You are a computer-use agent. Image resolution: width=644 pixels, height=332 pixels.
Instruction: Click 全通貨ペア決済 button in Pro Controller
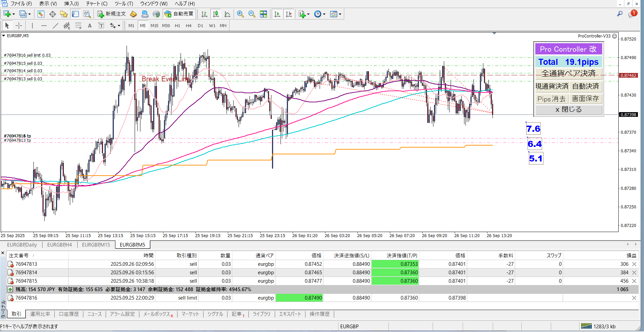coord(568,73)
